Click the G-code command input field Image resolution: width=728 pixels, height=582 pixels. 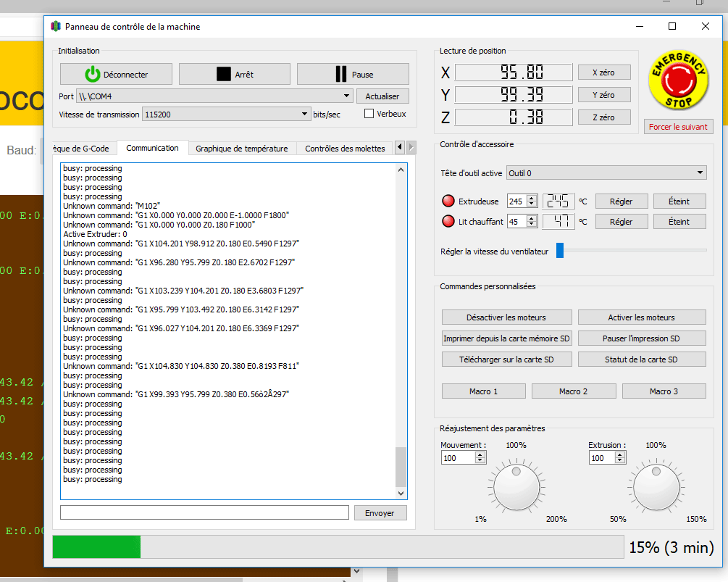204,512
